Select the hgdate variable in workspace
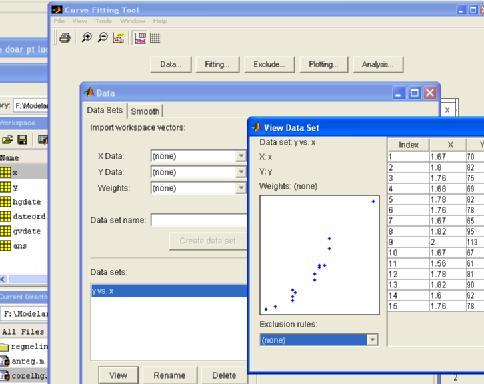Viewport: 484px width, 384px height. [x=27, y=202]
